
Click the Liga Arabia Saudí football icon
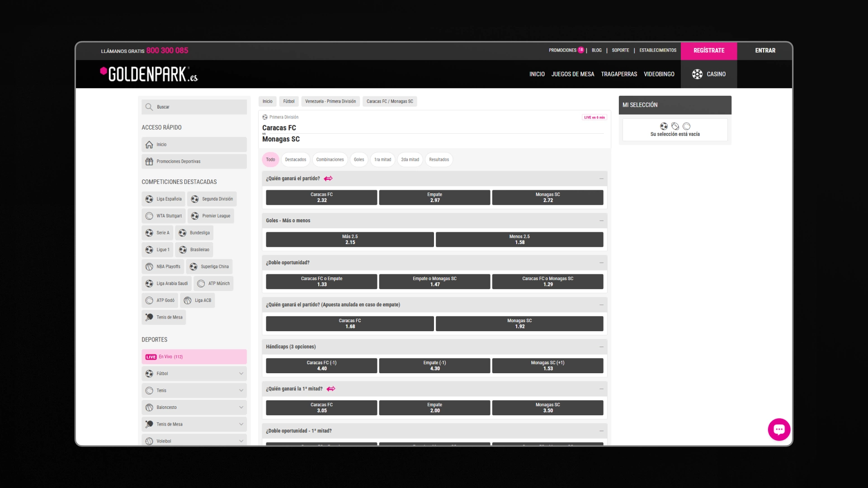149,284
